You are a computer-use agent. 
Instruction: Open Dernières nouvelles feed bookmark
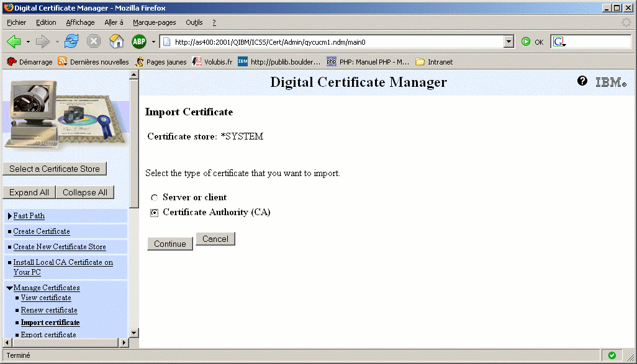(93, 61)
